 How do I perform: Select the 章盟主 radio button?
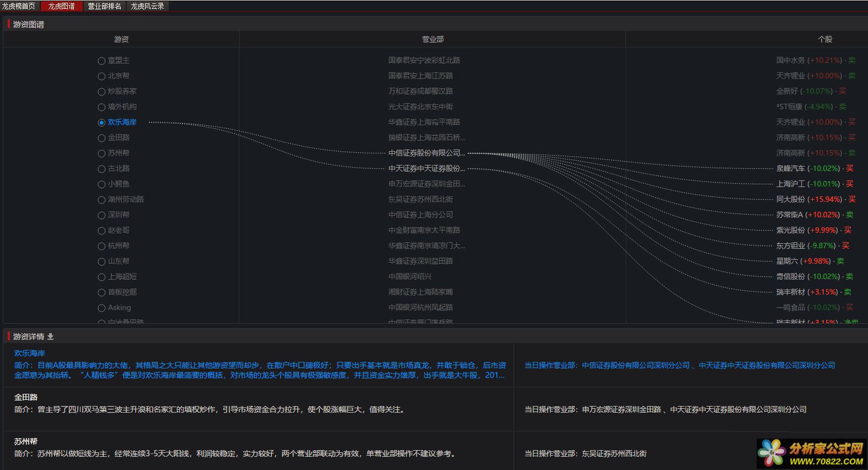click(101, 61)
